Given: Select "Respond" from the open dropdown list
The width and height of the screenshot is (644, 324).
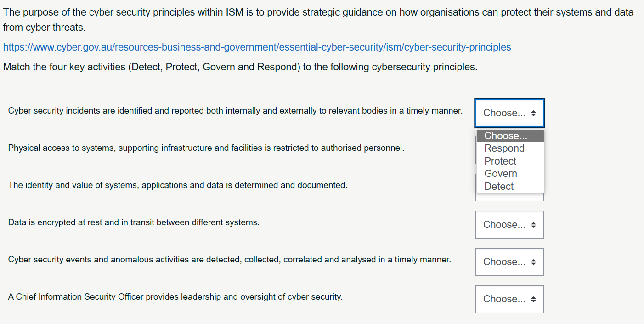Looking at the screenshot, I should click(x=504, y=148).
